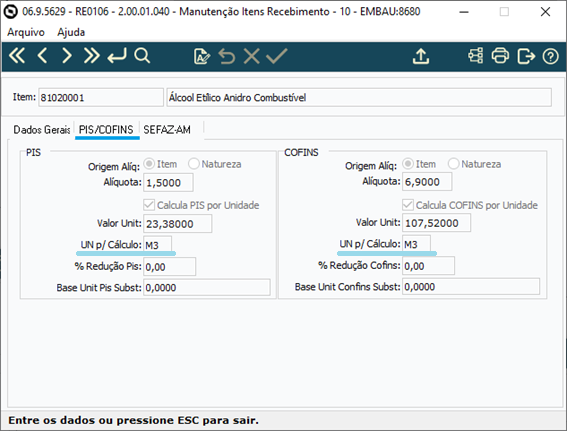Maximize the Manutenção Itens Recebimento window
Screen dimensions: 567x431
click(504, 12)
